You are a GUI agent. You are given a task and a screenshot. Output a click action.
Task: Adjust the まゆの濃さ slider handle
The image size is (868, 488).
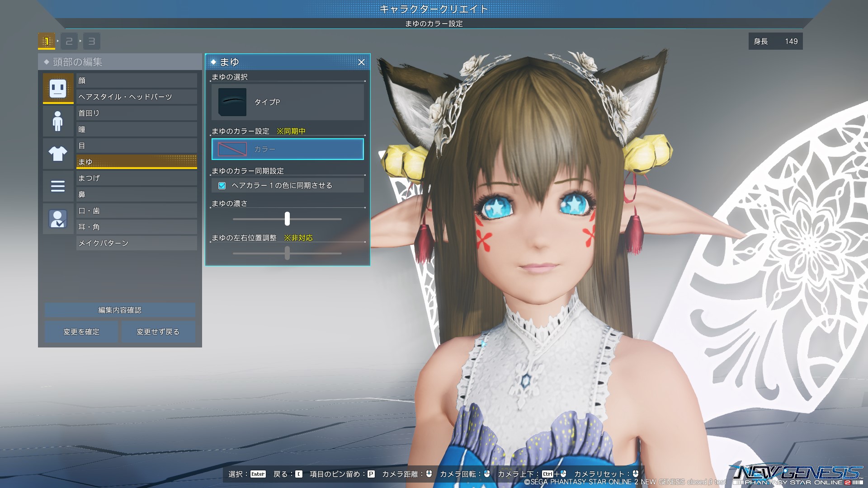[x=287, y=219]
